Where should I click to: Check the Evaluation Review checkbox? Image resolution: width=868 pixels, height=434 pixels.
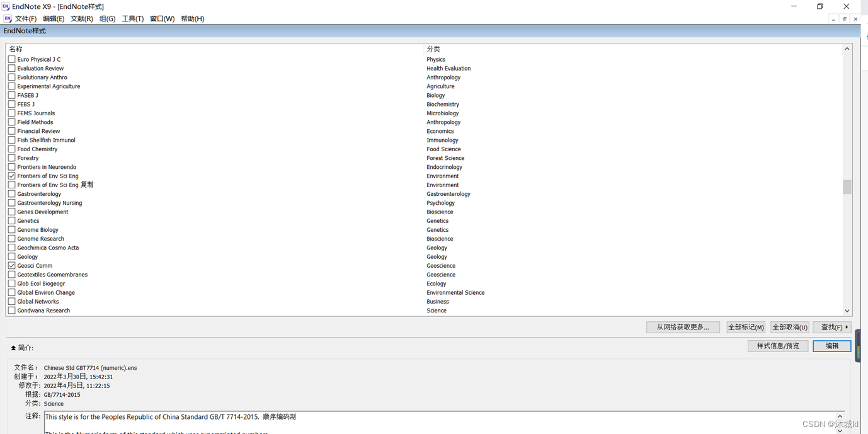tap(11, 68)
